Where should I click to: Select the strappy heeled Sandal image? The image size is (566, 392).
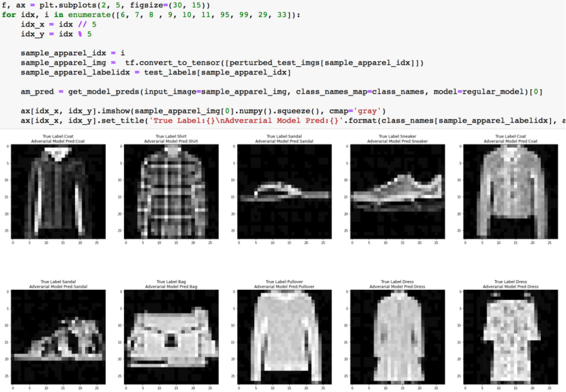point(58,337)
